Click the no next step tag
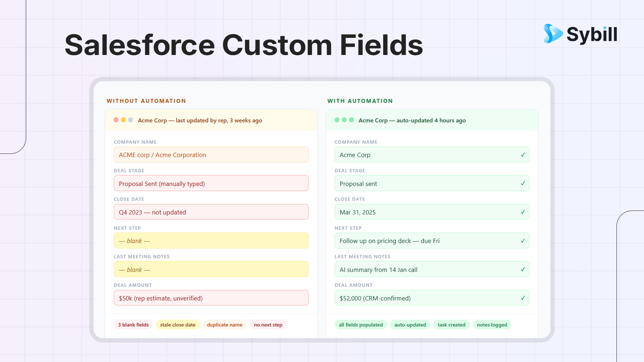The height and width of the screenshot is (362, 644). pos(268,325)
